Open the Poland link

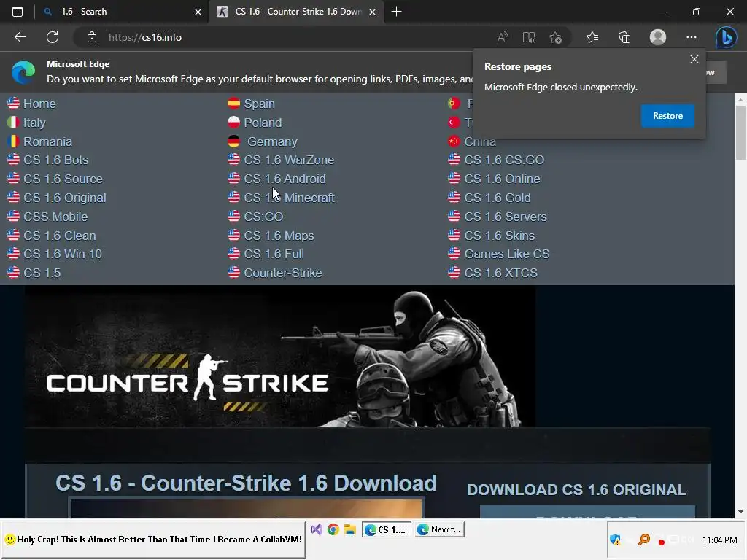pyautogui.click(x=263, y=122)
